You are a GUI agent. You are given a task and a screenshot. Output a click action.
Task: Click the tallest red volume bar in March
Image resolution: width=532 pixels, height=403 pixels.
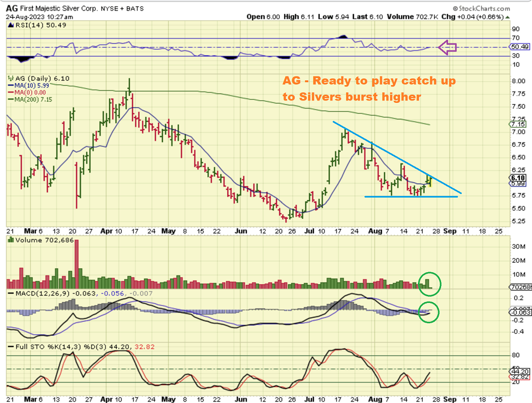pos(77,264)
